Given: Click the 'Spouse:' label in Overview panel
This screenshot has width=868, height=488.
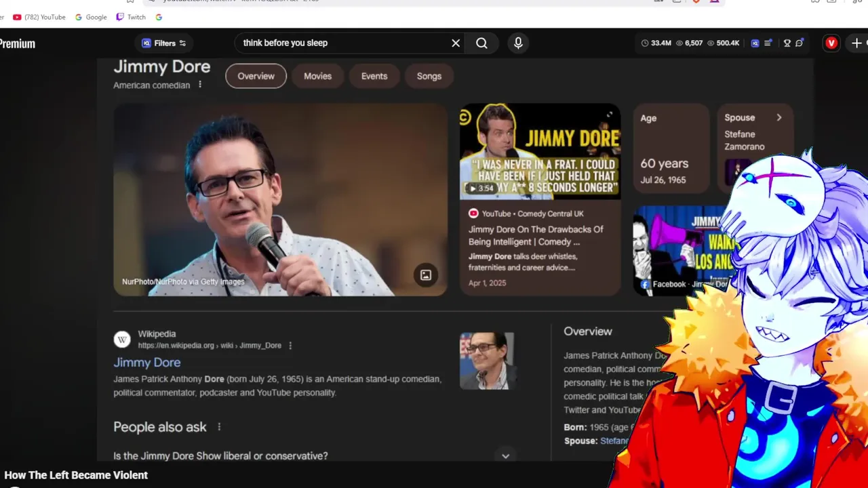Looking at the screenshot, I should pyautogui.click(x=580, y=441).
